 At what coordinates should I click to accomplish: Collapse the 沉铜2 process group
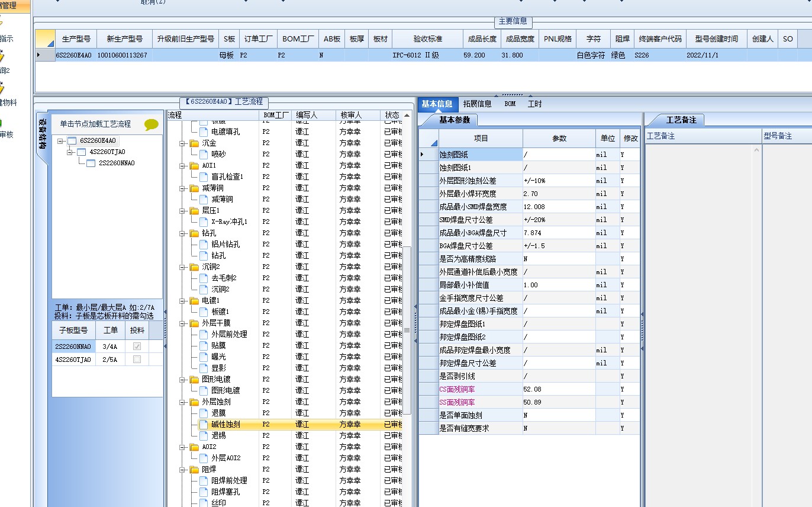click(183, 267)
